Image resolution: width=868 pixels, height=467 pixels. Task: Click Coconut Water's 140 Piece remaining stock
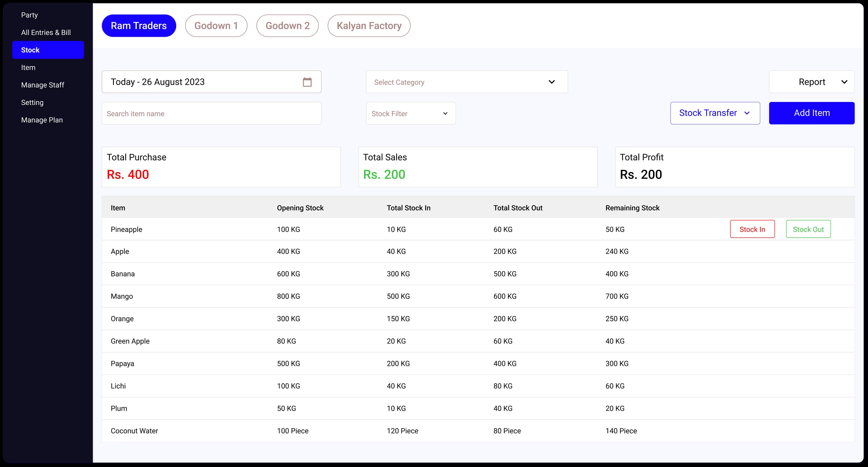[621, 431]
